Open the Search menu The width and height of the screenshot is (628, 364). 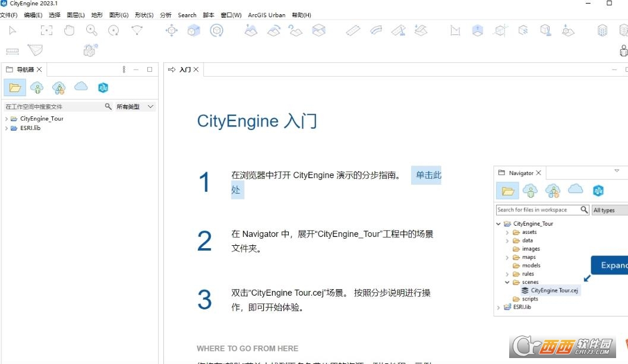click(x=187, y=15)
